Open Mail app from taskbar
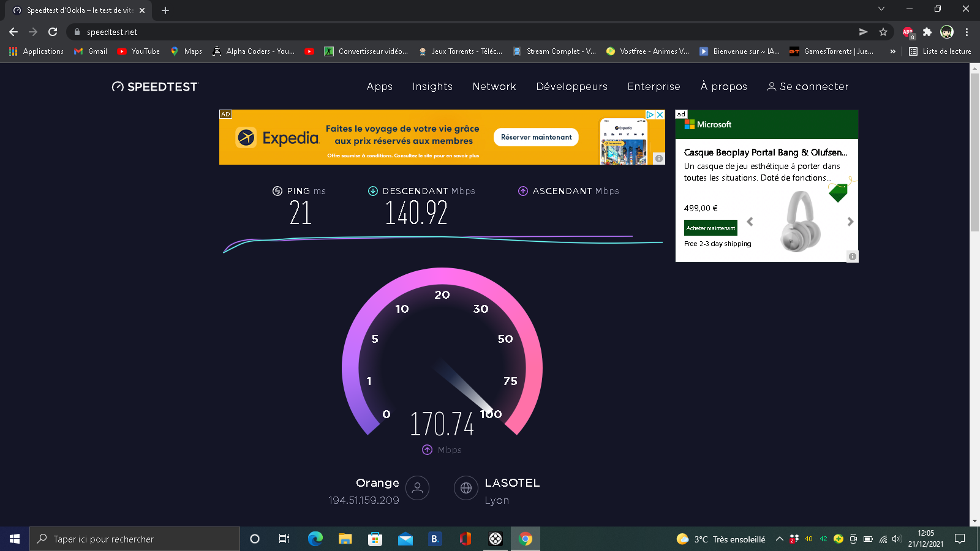This screenshot has width=980, height=551. (405, 539)
